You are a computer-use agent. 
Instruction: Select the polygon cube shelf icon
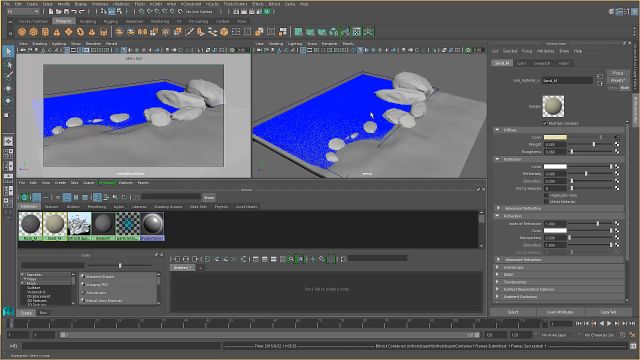(33, 32)
